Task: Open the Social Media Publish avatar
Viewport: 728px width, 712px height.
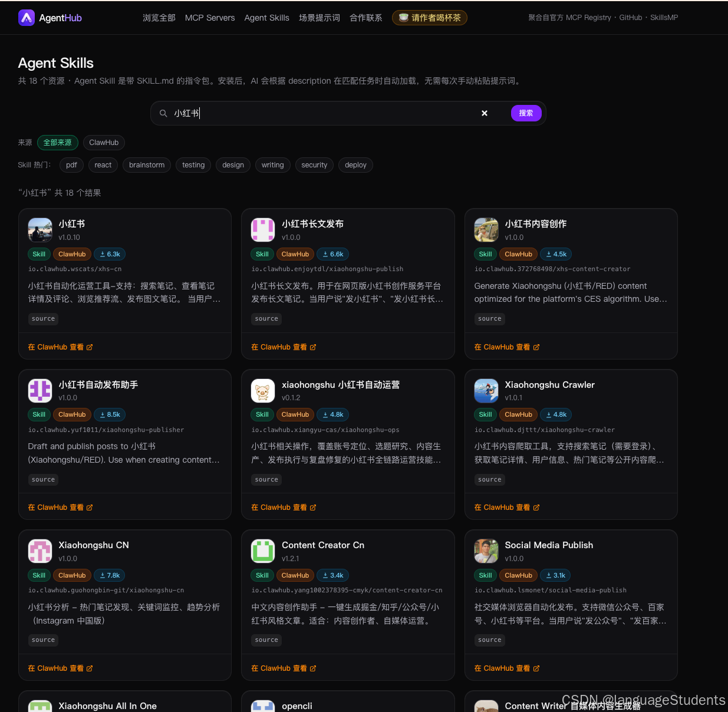Action: coord(486,551)
